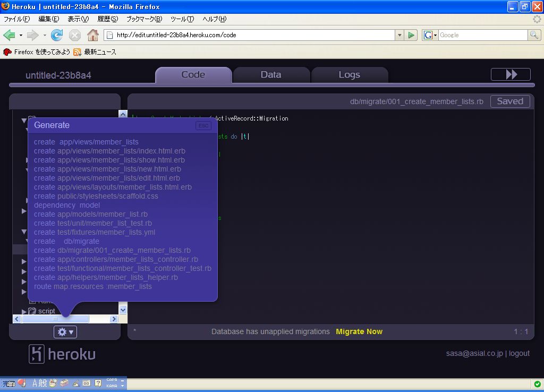Expand the script folder in tree

pos(24,311)
